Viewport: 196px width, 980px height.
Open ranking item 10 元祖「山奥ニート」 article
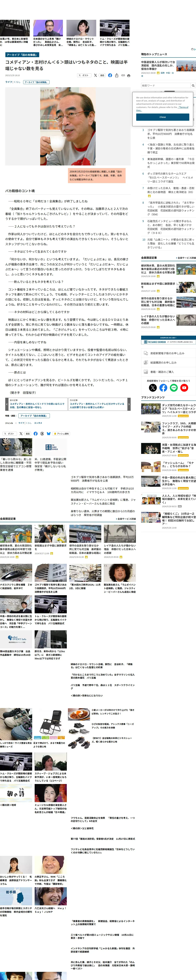point(171,244)
